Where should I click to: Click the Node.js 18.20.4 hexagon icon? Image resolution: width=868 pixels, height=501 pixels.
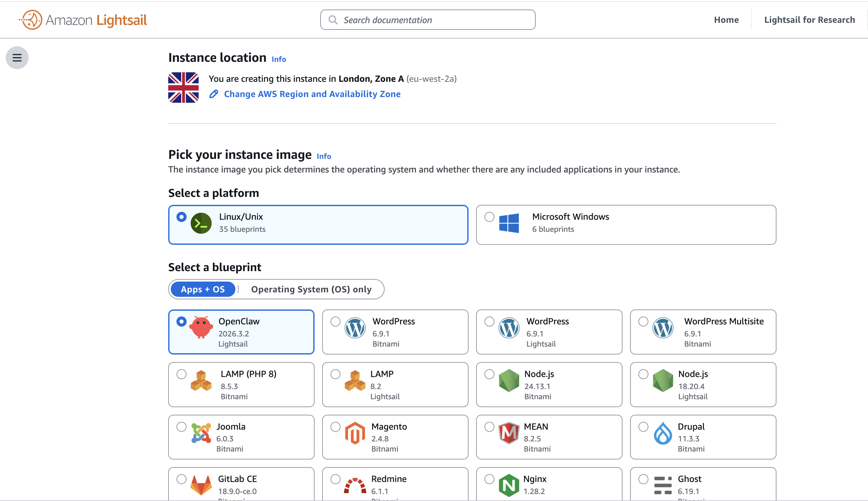[x=663, y=381]
